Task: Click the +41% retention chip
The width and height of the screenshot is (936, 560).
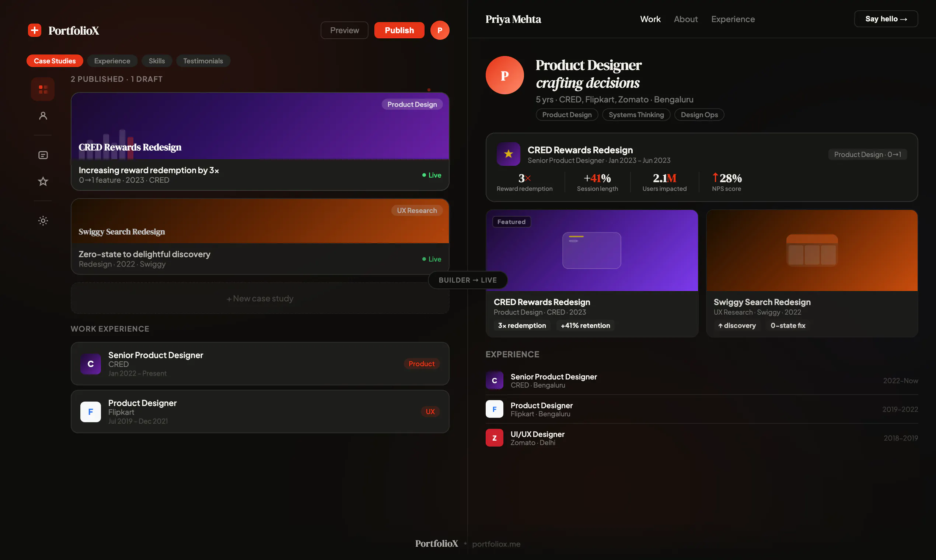Action: click(x=586, y=325)
